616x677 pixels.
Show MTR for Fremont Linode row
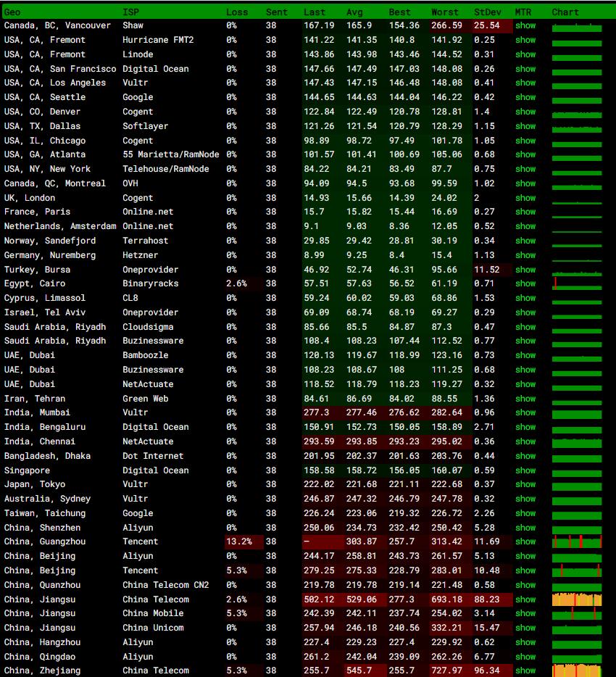[x=525, y=54]
